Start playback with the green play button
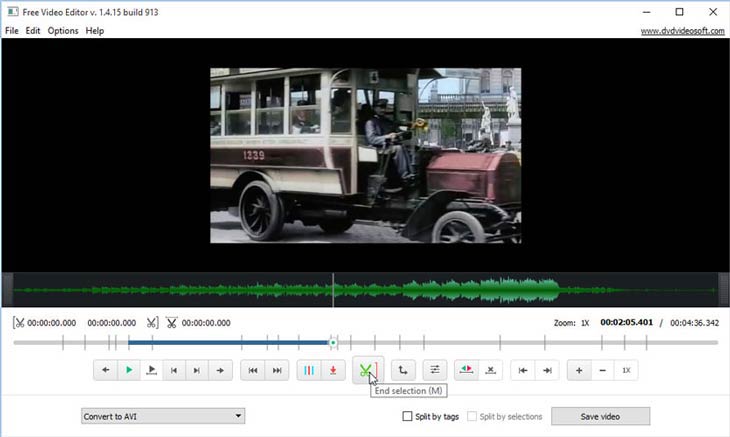 click(x=129, y=370)
